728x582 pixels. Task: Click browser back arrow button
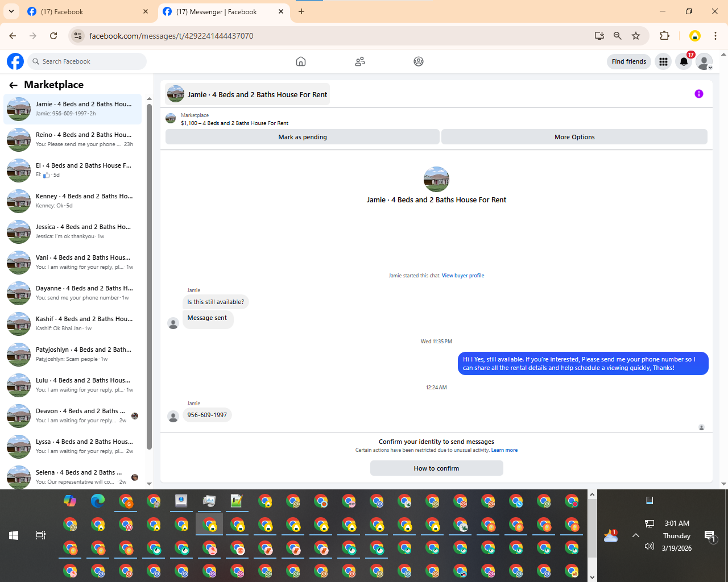click(13, 36)
